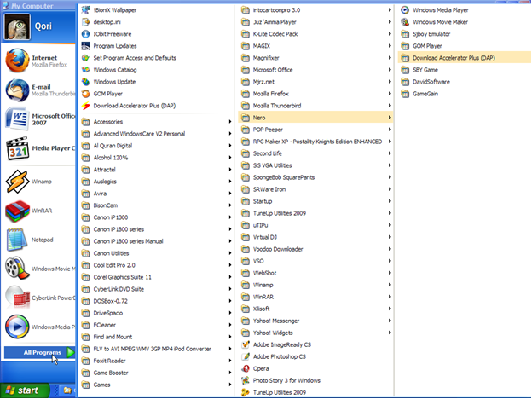The height and width of the screenshot is (399, 532).
Task: Click the Windows Movie Maker film reel icon
Action: click(x=17, y=269)
